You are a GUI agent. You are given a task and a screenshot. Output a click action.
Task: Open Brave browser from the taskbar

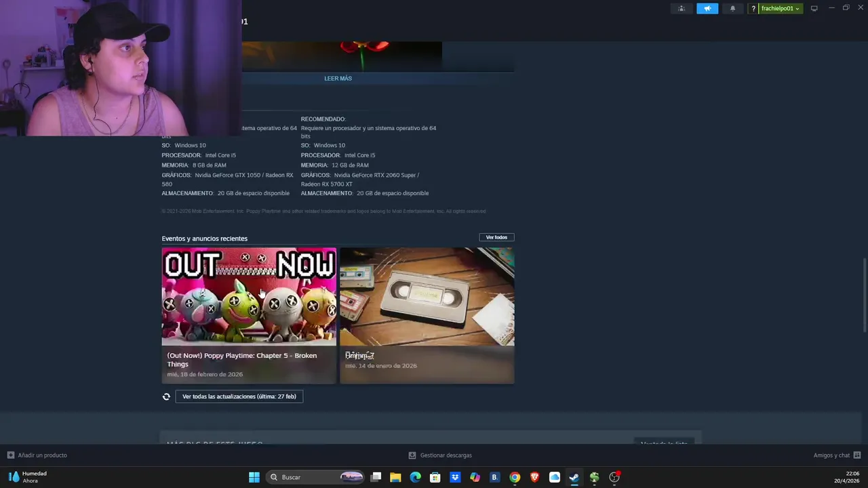tap(534, 477)
